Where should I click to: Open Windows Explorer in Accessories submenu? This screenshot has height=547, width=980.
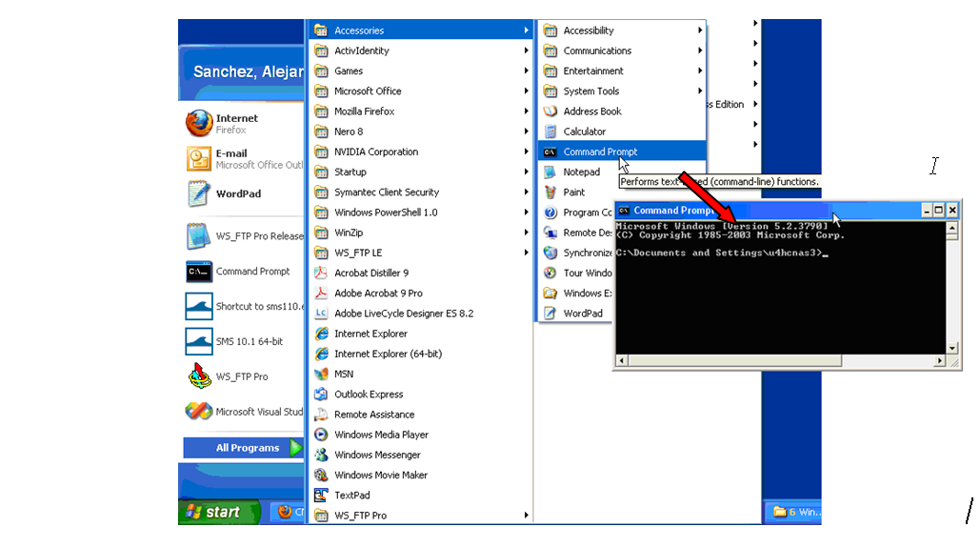click(x=576, y=294)
